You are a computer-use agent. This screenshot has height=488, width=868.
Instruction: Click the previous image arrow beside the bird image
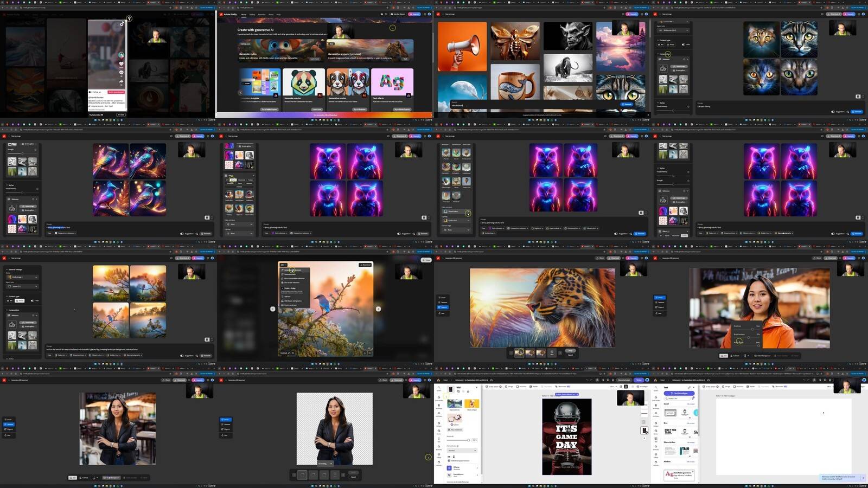272,309
